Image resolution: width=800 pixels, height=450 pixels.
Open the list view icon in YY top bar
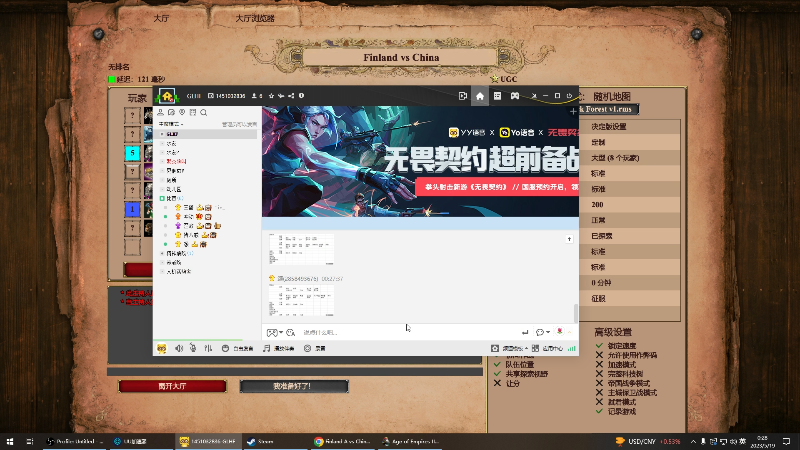point(497,96)
